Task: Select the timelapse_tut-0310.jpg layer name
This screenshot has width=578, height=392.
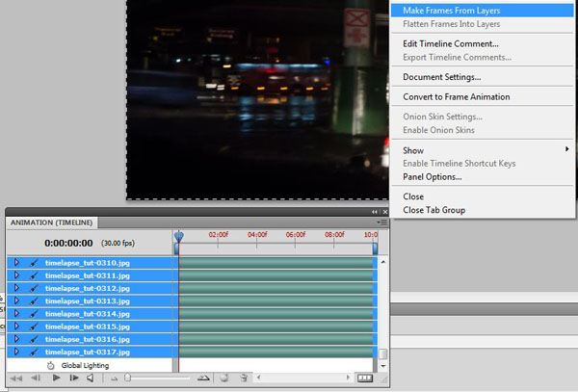Action: [88, 263]
